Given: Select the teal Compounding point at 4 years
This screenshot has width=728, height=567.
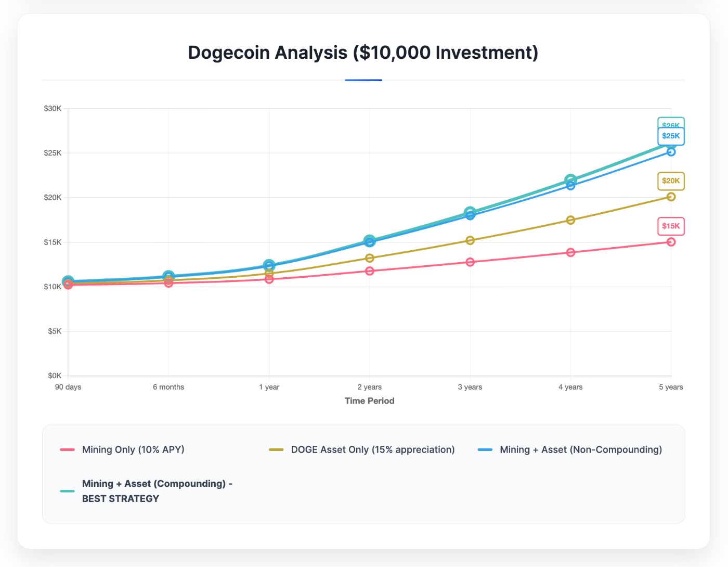Looking at the screenshot, I should pyautogui.click(x=570, y=179).
